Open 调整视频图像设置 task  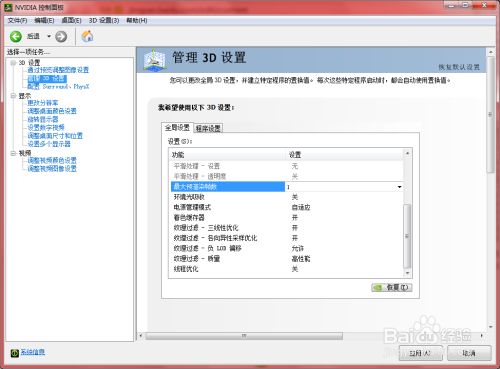(52, 169)
